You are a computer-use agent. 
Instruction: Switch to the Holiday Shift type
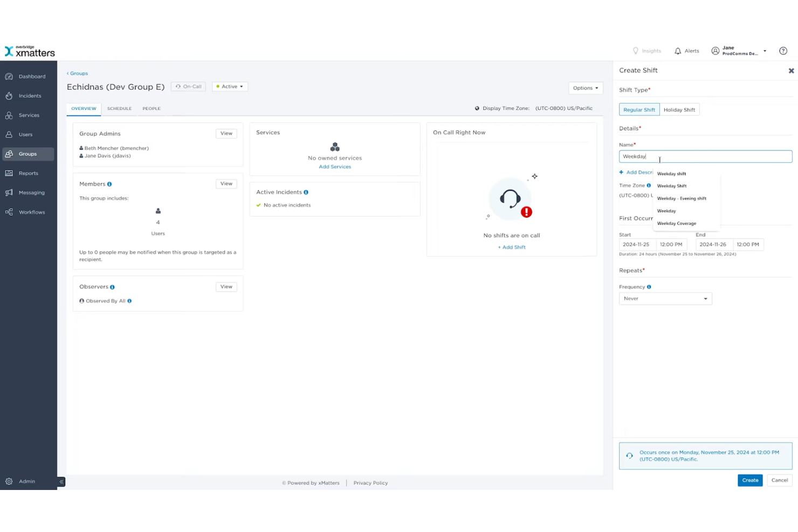pos(679,109)
